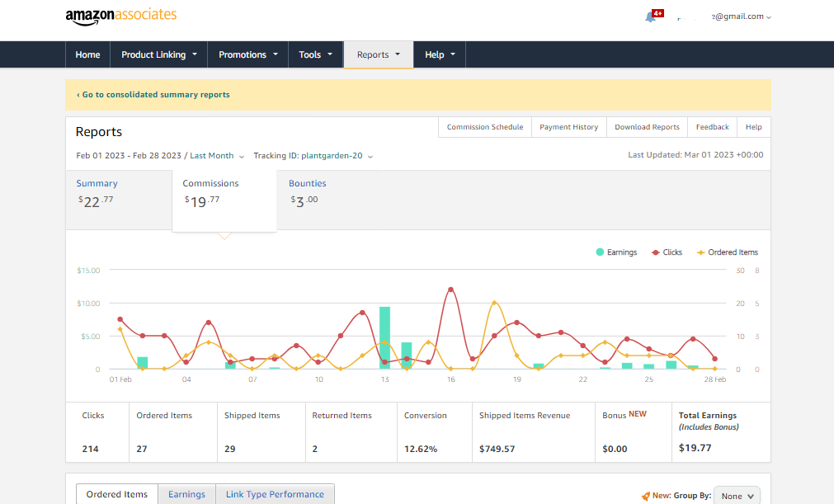Click the Shipped Items total 29
The width and height of the screenshot is (834, 504).
230,449
